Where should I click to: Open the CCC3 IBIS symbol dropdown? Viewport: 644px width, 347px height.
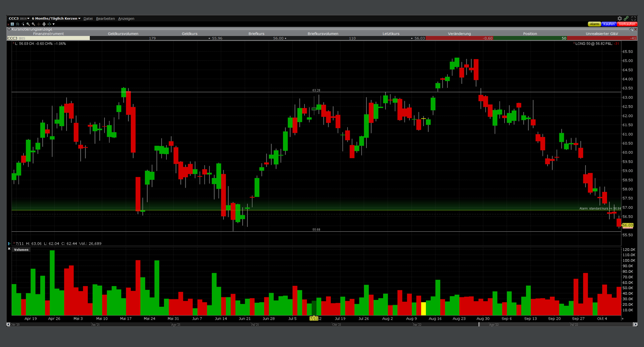[x=19, y=19]
